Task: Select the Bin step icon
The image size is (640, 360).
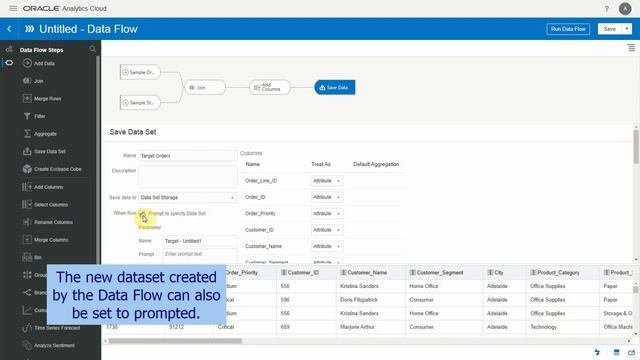Action: point(27,258)
